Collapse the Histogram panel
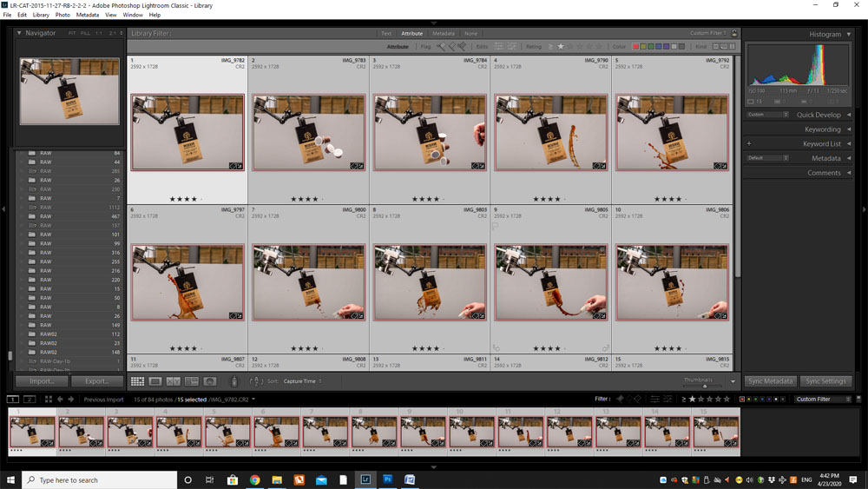The image size is (868, 489). tap(849, 34)
